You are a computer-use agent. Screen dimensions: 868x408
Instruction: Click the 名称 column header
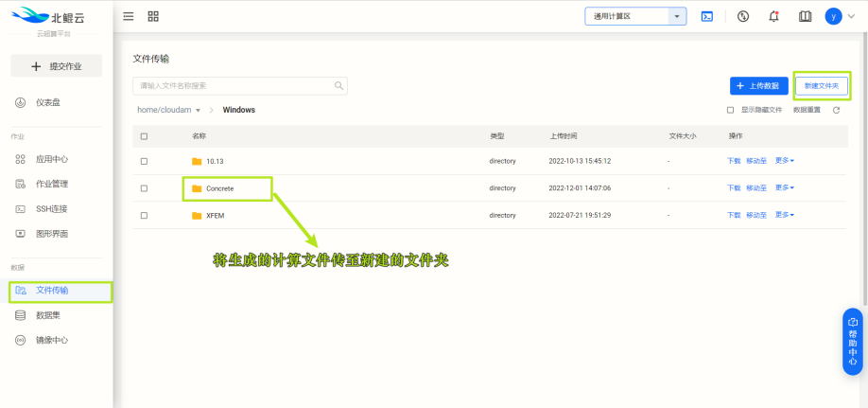click(x=199, y=136)
